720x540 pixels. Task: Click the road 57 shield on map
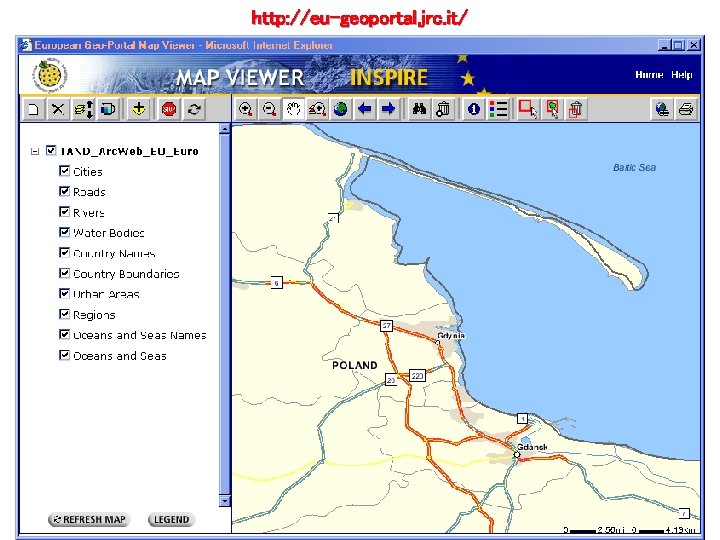[x=386, y=326]
